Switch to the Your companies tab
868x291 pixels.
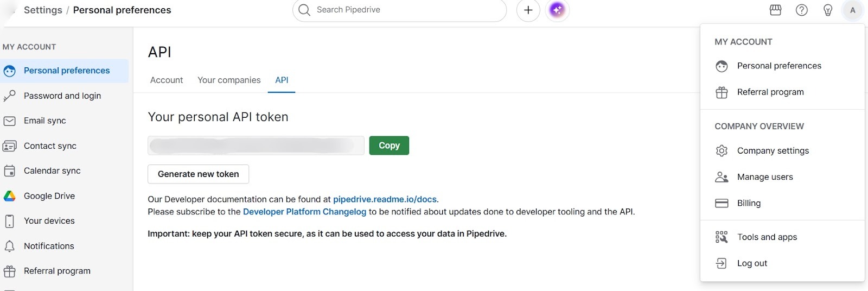click(x=229, y=80)
